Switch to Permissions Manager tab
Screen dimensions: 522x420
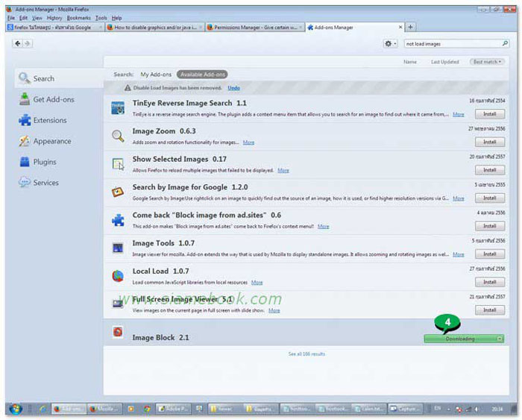[255, 28]
